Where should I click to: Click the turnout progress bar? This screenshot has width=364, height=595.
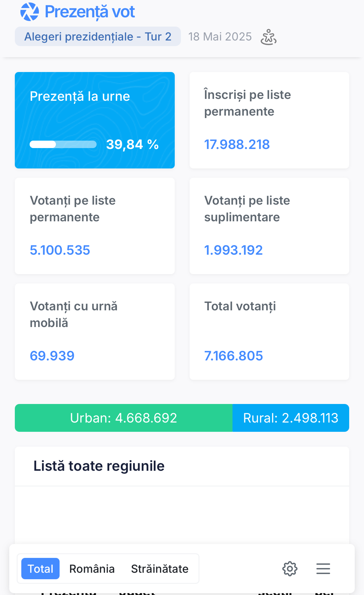[63, 144]
